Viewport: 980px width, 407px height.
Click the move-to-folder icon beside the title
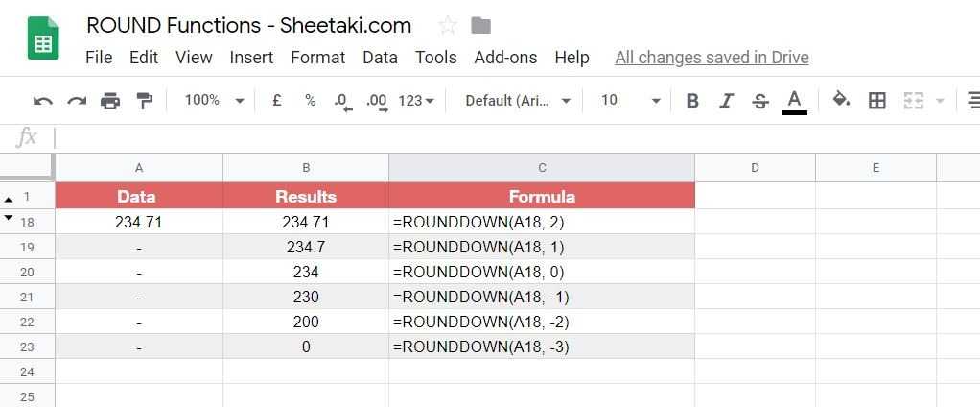tap(481, 26)
